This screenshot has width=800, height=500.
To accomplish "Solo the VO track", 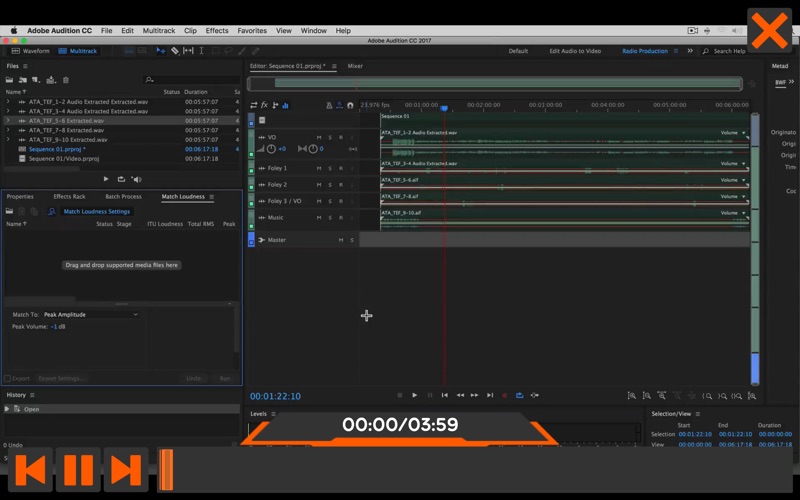I will tap(330, 138).
